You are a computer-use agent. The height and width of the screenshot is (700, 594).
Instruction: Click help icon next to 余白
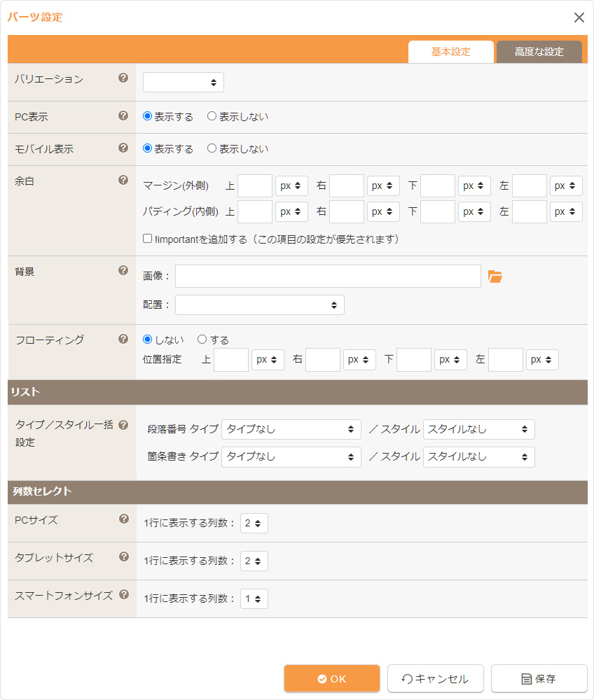point(123,180)
